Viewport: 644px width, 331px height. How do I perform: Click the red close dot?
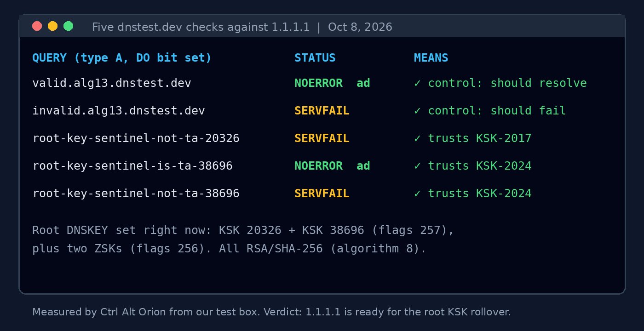[37, 26]
